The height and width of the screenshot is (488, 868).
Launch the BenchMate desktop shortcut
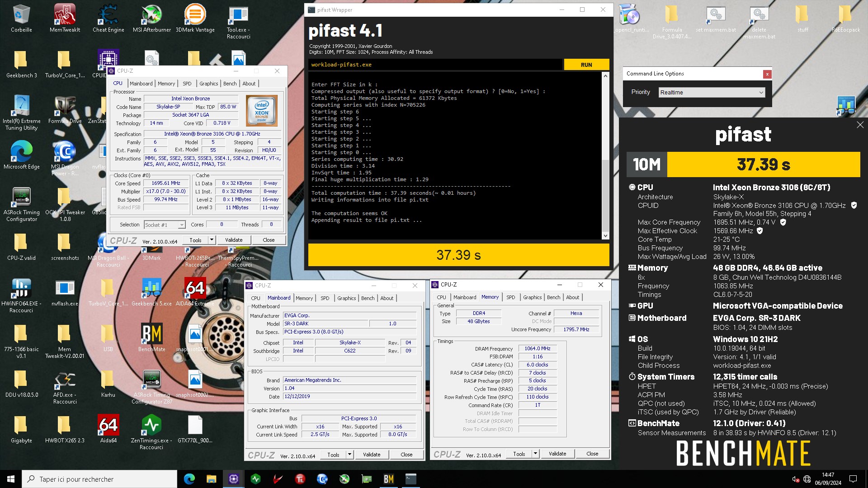click(x=151, y=338)
